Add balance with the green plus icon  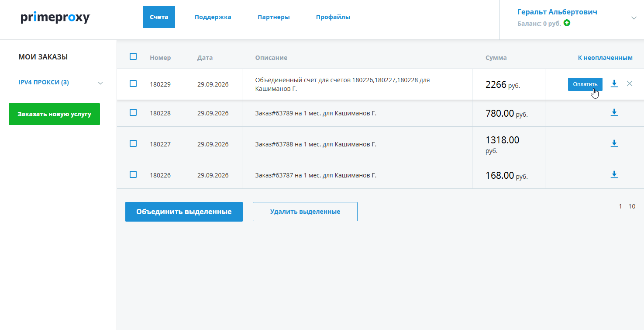(567, 23)
